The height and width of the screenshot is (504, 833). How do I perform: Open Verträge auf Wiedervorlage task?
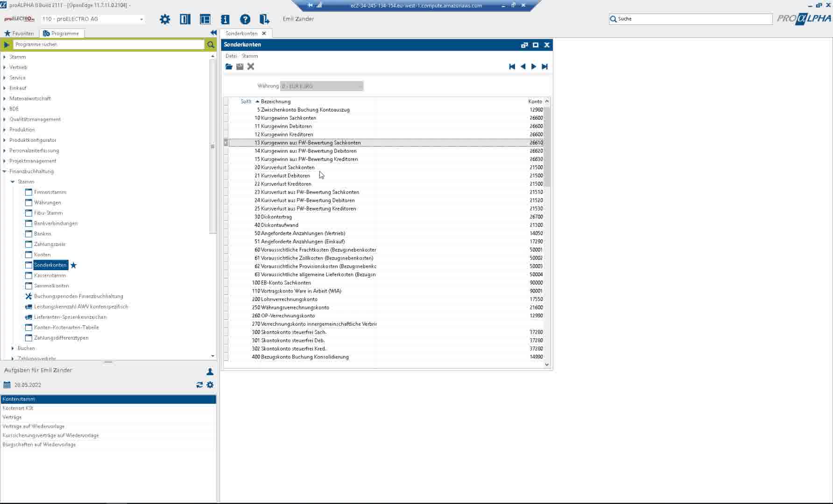(108, 426)
